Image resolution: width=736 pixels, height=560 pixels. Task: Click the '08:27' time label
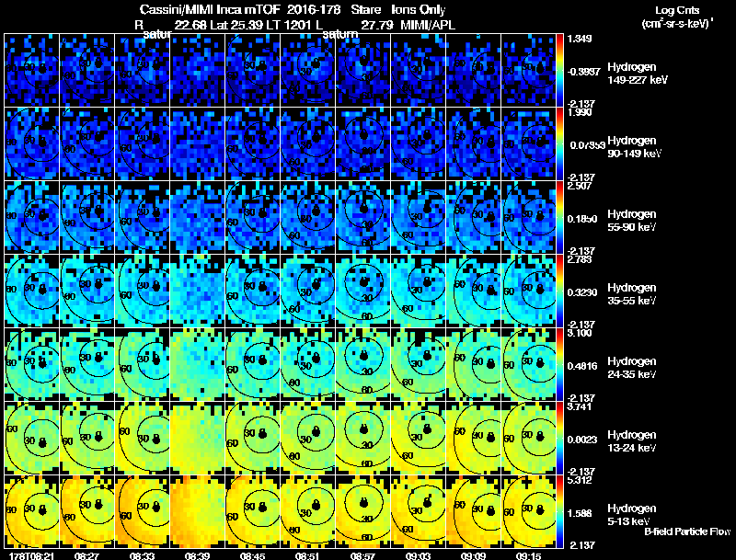point(87,555)
